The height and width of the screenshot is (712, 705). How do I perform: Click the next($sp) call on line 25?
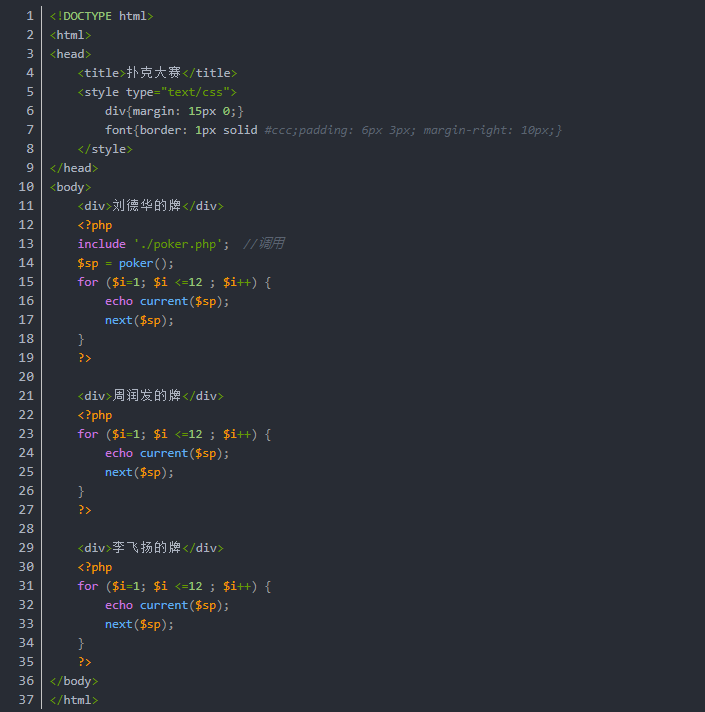coord(139,472)
